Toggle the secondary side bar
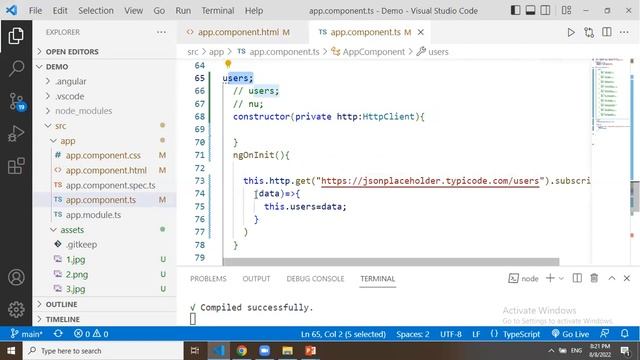Viewport: 640px width, 360px height. click(545, 10)
